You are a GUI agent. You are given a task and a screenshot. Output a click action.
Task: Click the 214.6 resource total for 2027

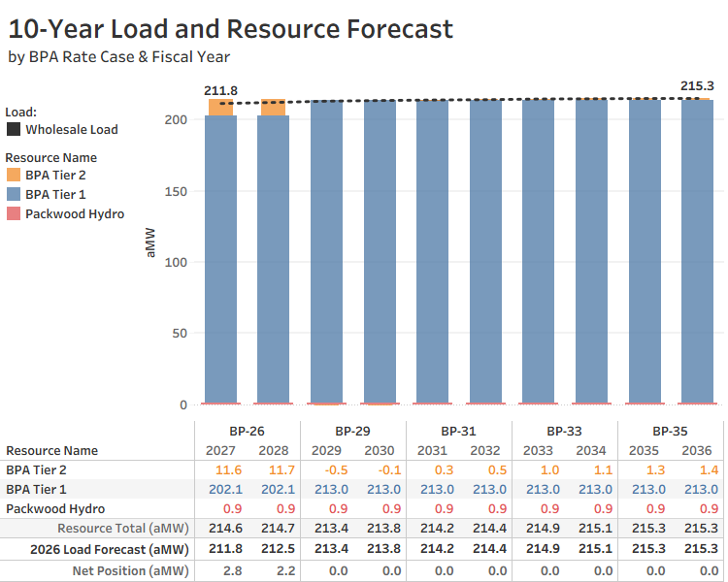225,528
